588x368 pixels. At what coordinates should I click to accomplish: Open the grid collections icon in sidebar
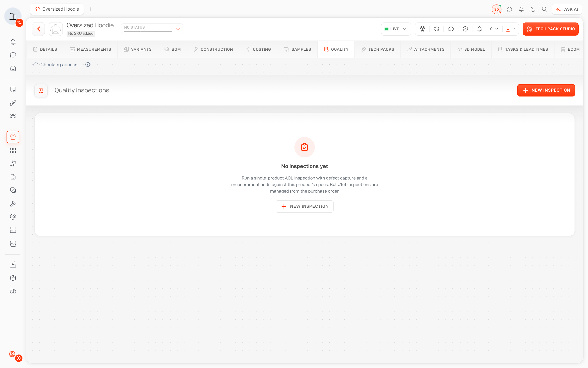point(13,151)
